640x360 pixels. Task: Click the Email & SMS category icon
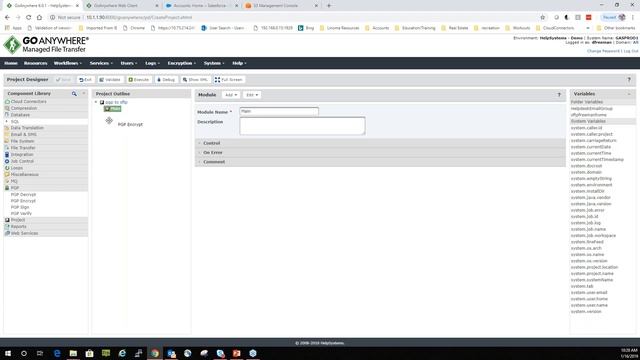(x=7, y=134)
